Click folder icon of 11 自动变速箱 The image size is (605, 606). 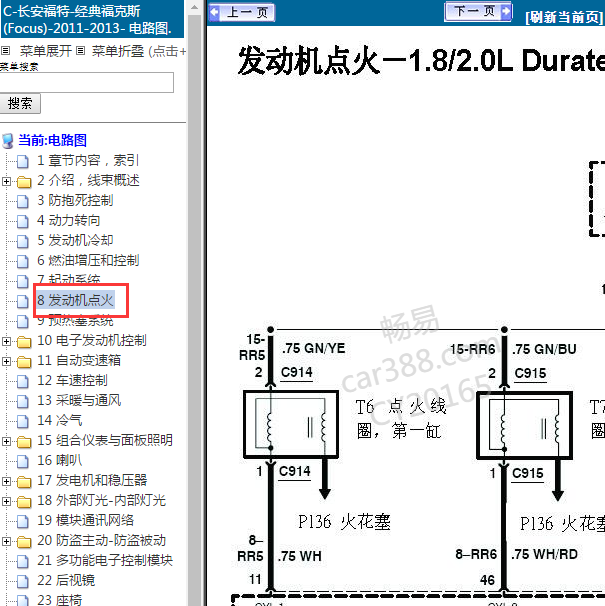[x=24, y=361]
